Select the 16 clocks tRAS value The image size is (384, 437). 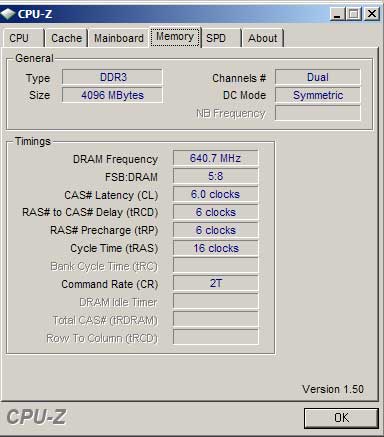click(216, 248)
